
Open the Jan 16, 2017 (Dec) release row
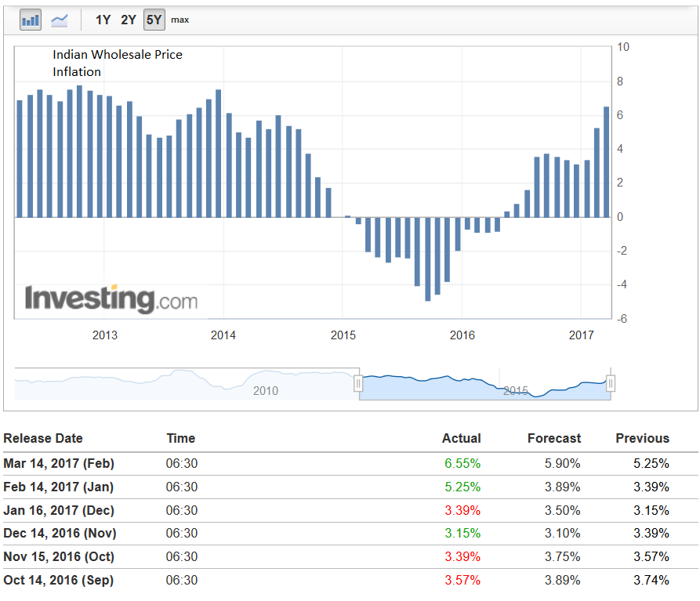click(59, 510)
